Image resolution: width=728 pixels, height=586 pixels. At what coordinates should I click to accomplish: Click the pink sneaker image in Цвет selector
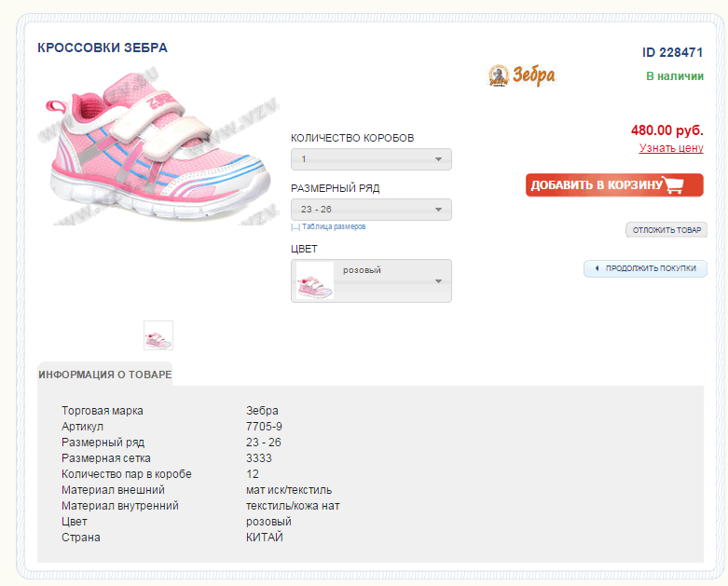point(314,280)
